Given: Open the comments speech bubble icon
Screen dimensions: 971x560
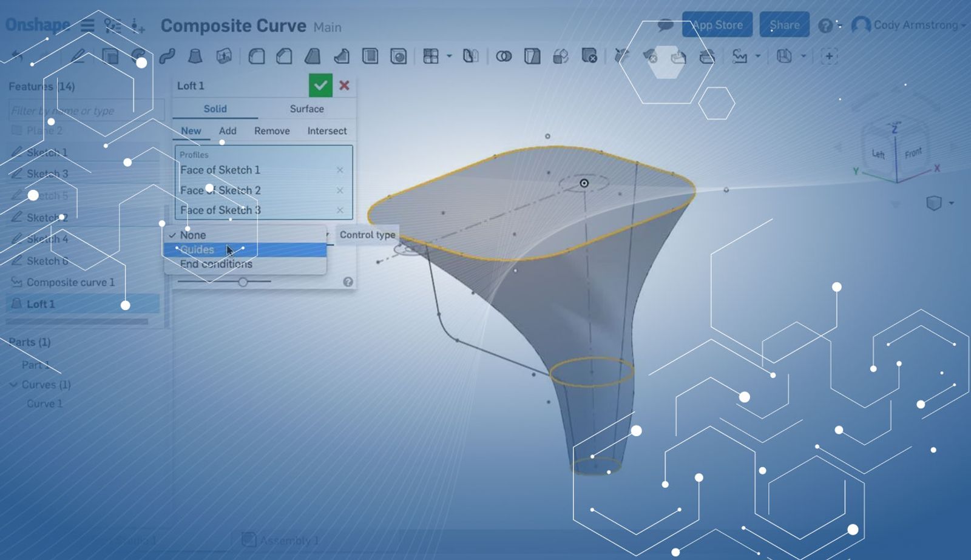Looking at the screenshot, I should 665,25.
